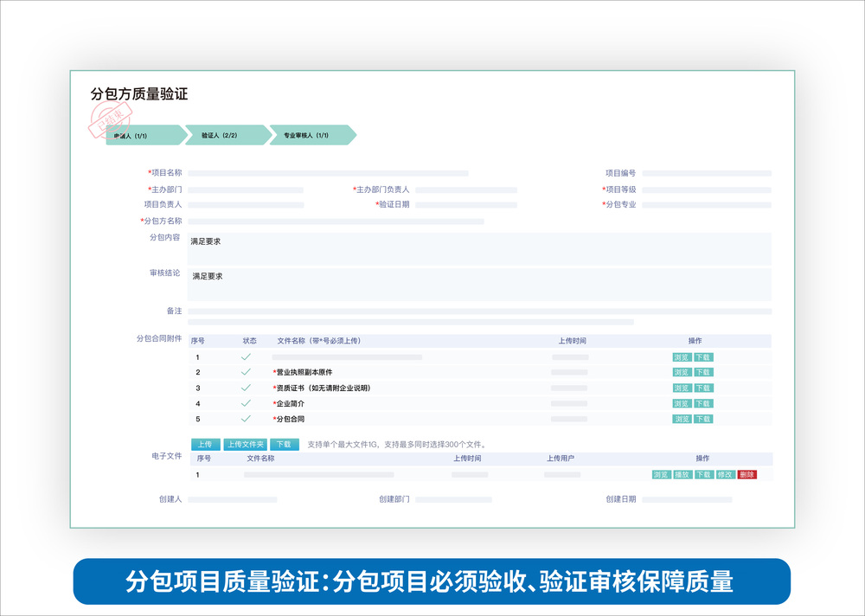Click the 审核结论 text area
Viewport: 865px width, 616px height.
click(479, 285)
